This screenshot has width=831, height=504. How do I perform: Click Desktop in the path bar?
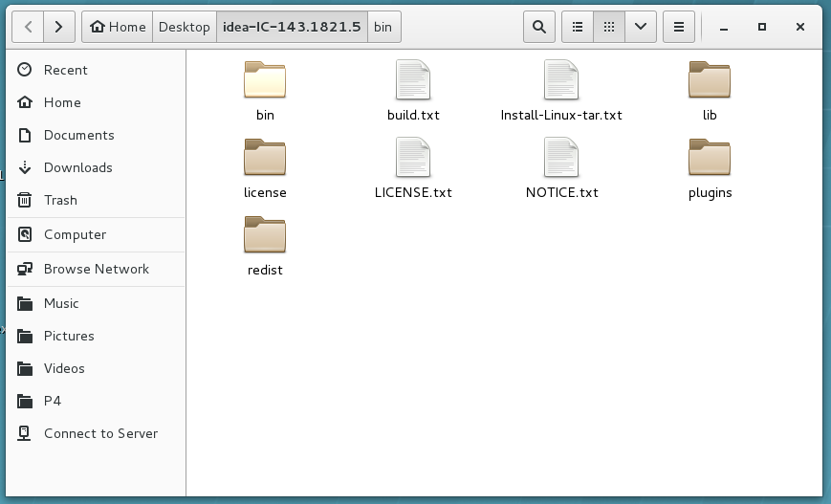(x=185, y=27)
